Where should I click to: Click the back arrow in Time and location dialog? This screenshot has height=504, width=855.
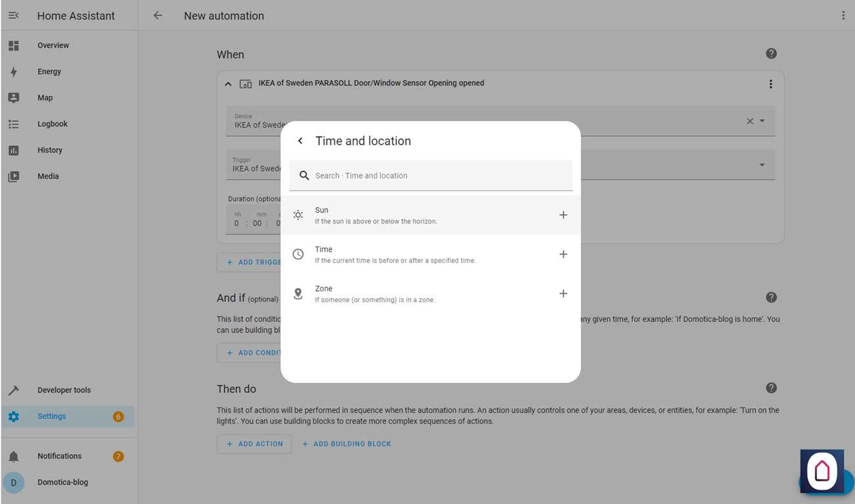pos(301,141)
